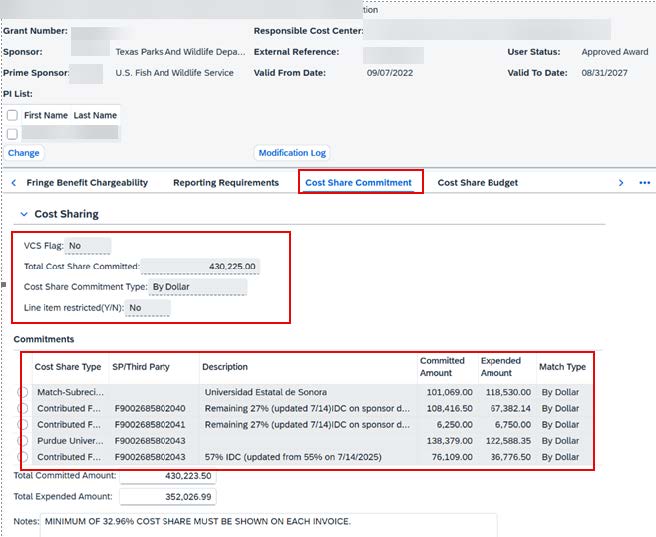Select the Purdue Univer... row radio button

pos(23,441)
